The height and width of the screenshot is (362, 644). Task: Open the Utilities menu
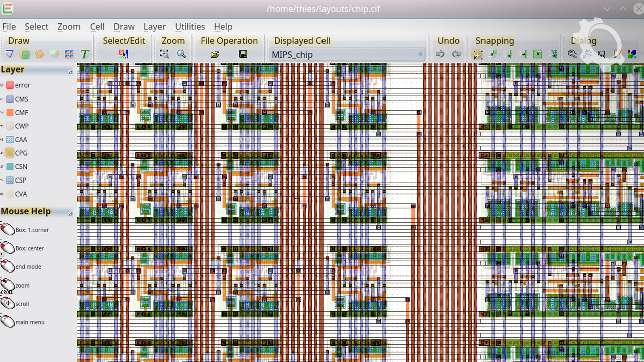190,27
